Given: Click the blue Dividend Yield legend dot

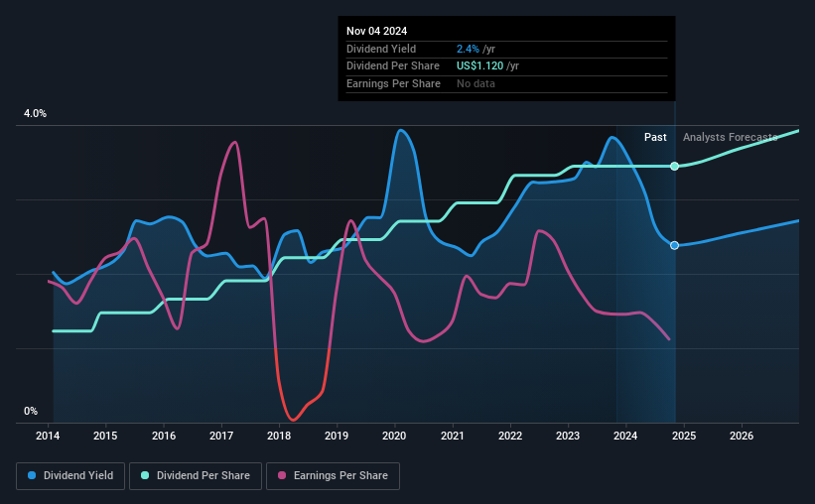Looking at the screenshot, I should pos(32,475).
